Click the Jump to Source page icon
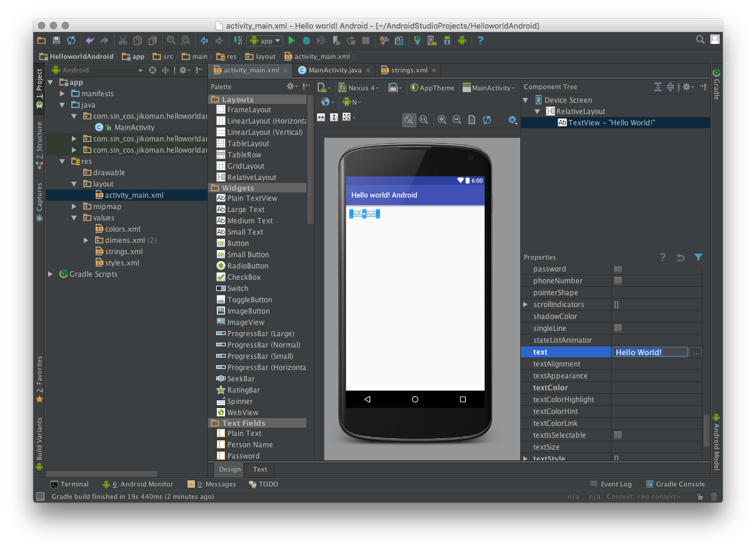The image size is (756, 550). click(x=472, y=119)
